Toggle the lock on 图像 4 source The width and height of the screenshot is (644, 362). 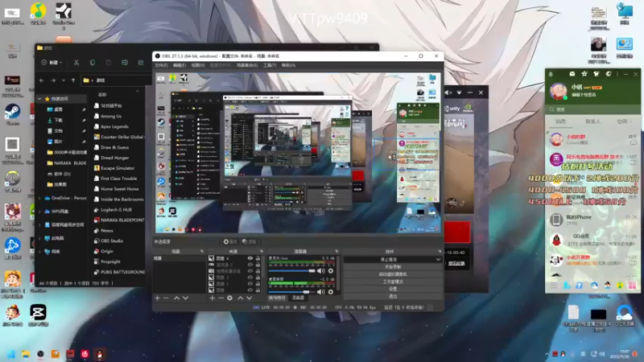258,258
